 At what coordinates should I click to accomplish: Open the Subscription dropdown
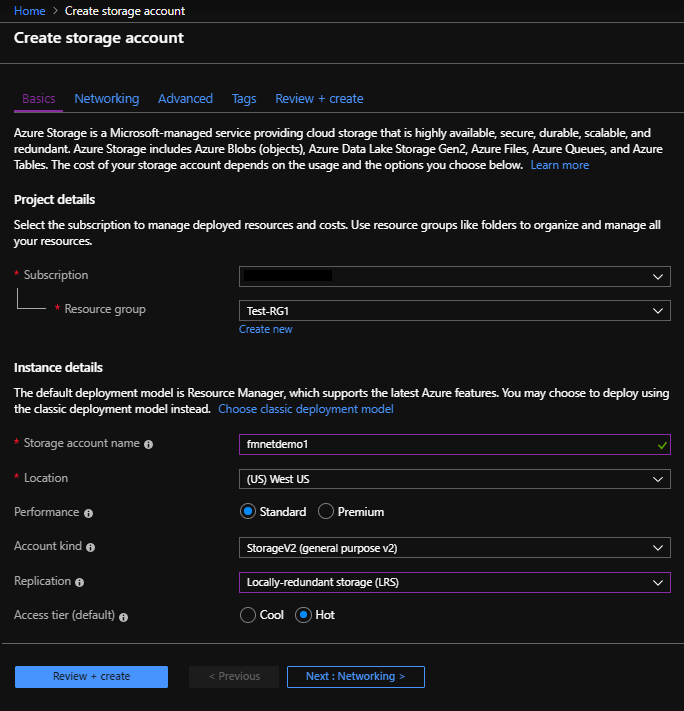[x=454, y=277]
